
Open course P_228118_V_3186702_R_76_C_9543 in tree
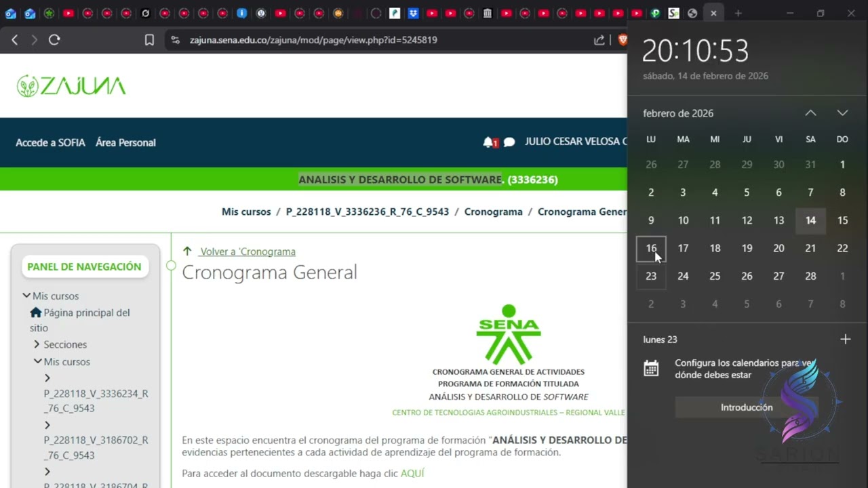click(x=96, y=447)
